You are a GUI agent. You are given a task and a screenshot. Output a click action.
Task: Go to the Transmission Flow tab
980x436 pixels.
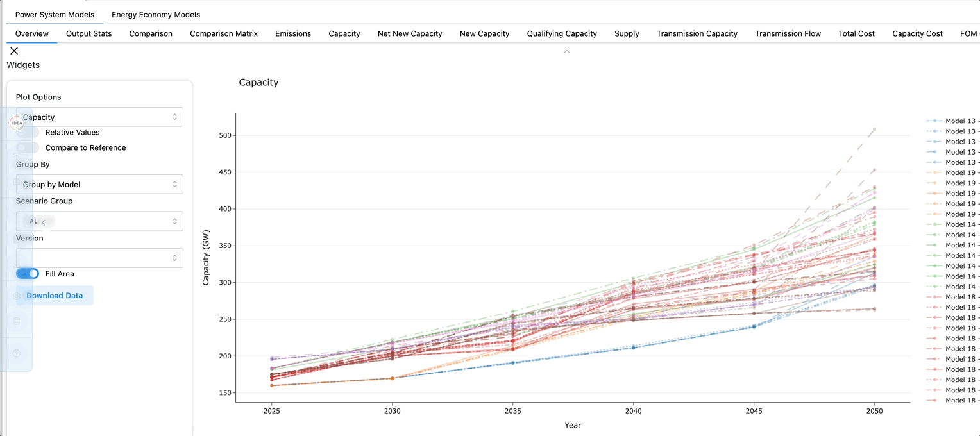pyautogui.click(x=788, y=34)
